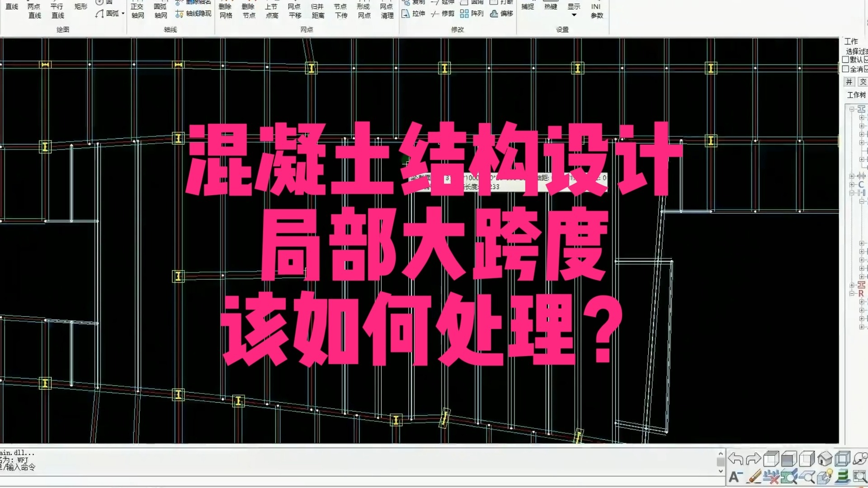
Task: Check the 默认 filter checkbox
Action: (845, 59)
